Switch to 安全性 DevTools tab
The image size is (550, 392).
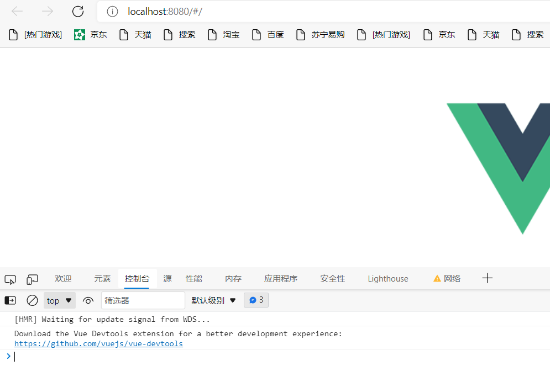click(x=333, y=279)
